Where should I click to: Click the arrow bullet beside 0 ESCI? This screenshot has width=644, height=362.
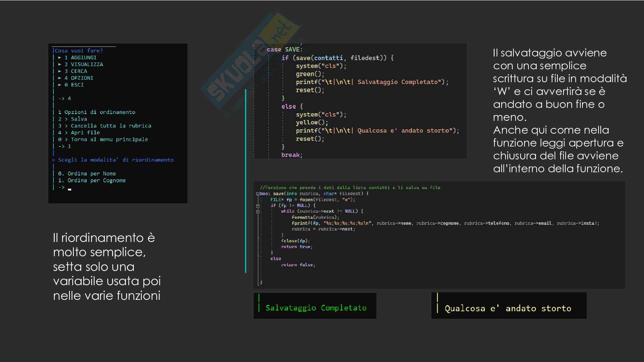(x=60, y=85)
